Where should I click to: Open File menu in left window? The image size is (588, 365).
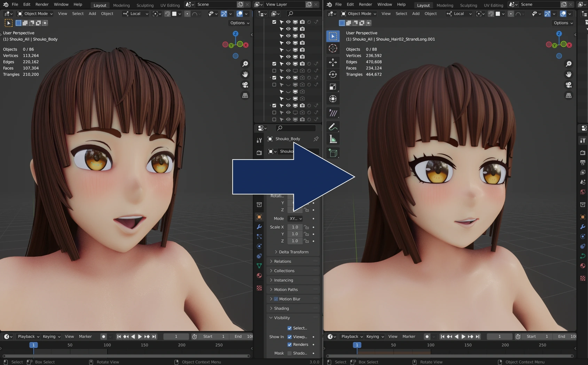(15, 4)
